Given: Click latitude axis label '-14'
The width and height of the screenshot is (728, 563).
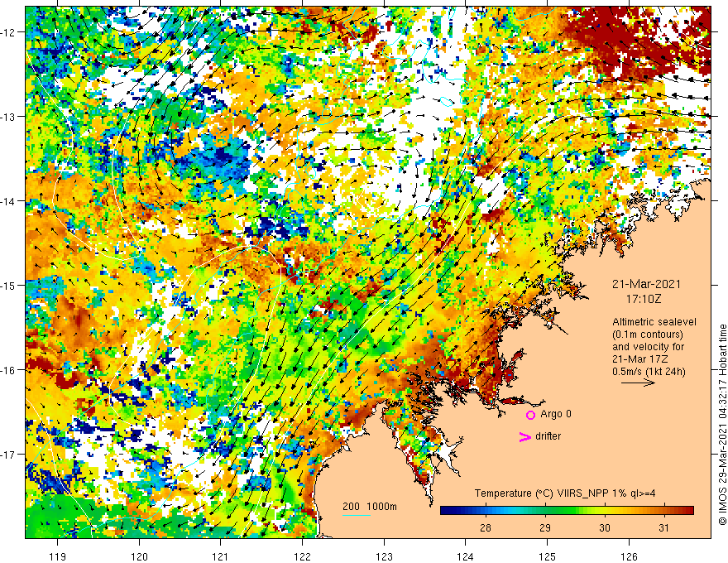Looking at the screenshot, I should click(x=8, y=201).
